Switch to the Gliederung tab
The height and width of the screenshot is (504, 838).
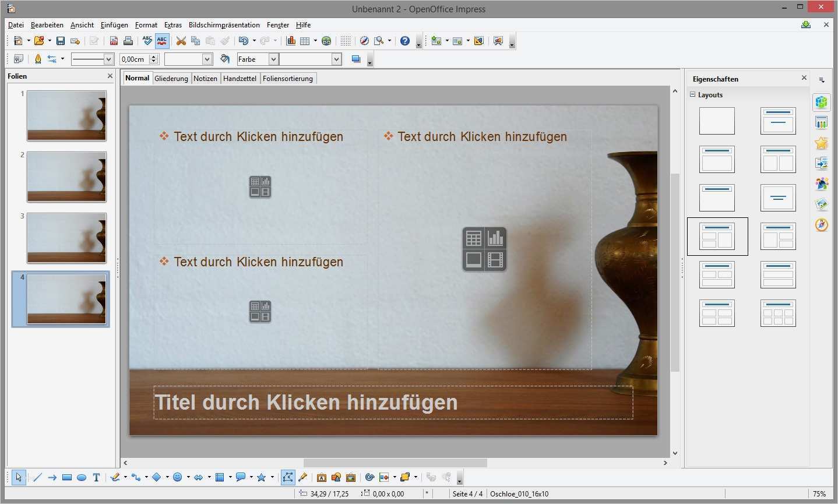pos(171,78)
